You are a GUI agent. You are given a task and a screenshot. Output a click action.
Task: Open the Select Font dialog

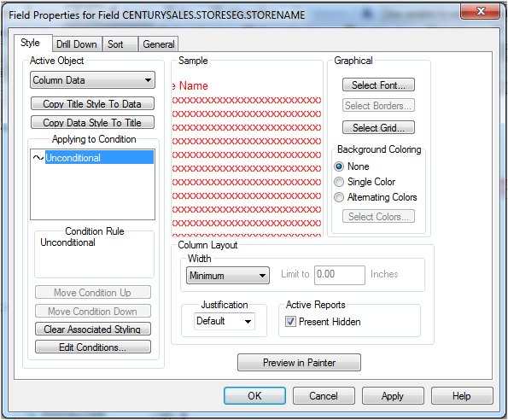pos(378,85)
